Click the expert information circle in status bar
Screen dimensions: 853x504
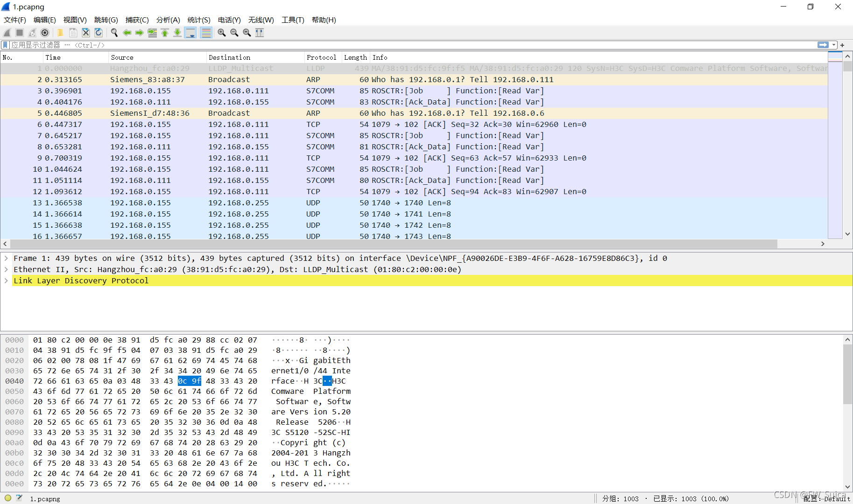(8, 498)
